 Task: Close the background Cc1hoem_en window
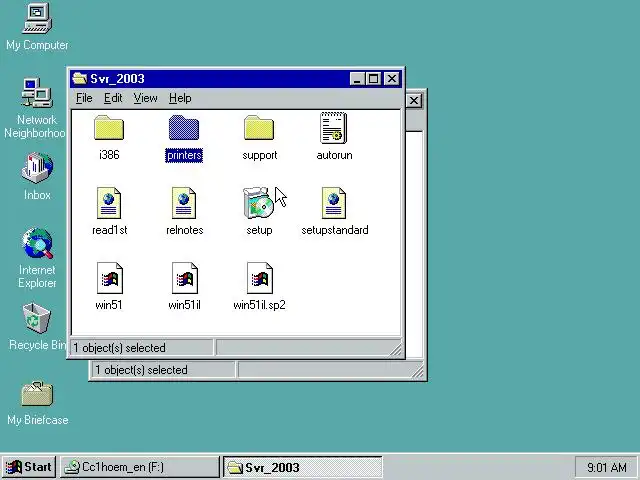tap(413, 100)
